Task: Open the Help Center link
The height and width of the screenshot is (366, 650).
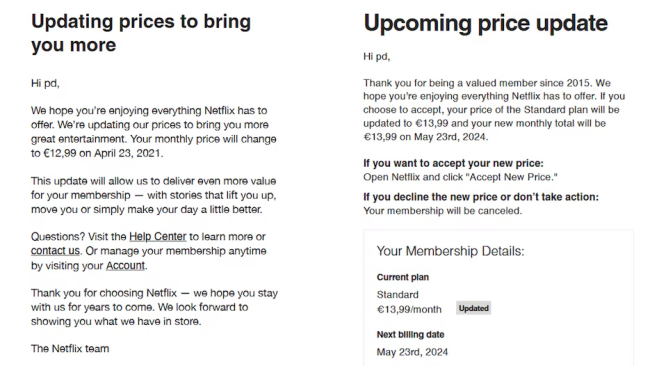Action: (x=158, y=237)
